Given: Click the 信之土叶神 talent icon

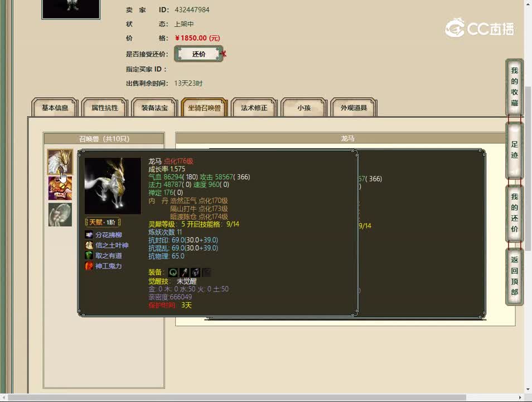Looking at the screenshot, I should [89, 245].
